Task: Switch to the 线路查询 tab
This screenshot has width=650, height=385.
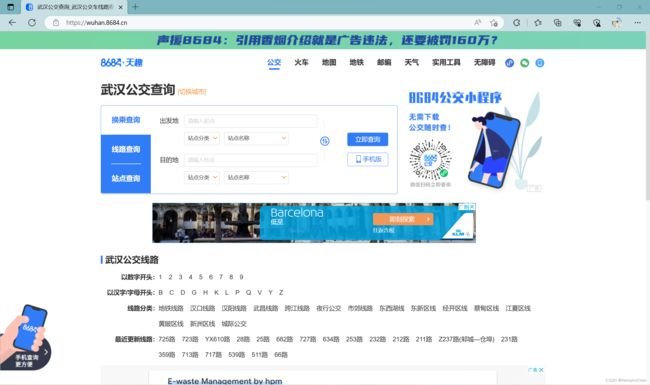Action: [x=126, y=149]
